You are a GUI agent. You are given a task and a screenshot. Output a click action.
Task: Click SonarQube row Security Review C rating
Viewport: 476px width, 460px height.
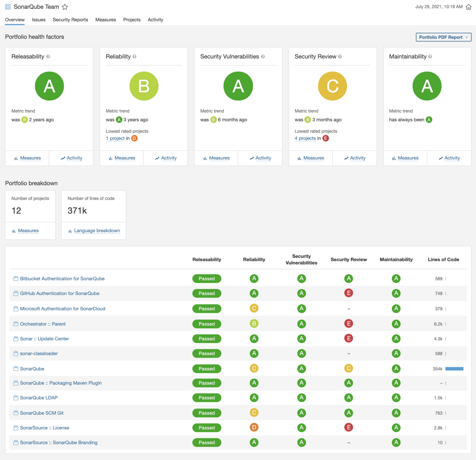tap(348, 368)
